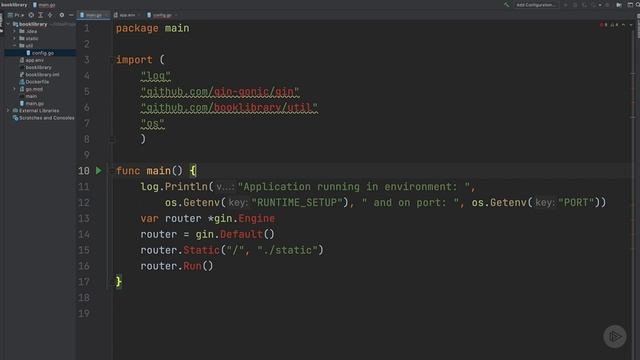Collapse the util folder

(15, 46)
